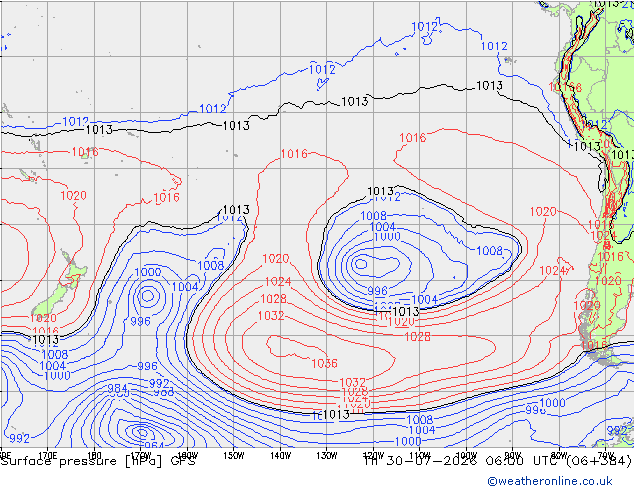Click the weatheronline.co.uk copyright text

[x=550, y=481]
